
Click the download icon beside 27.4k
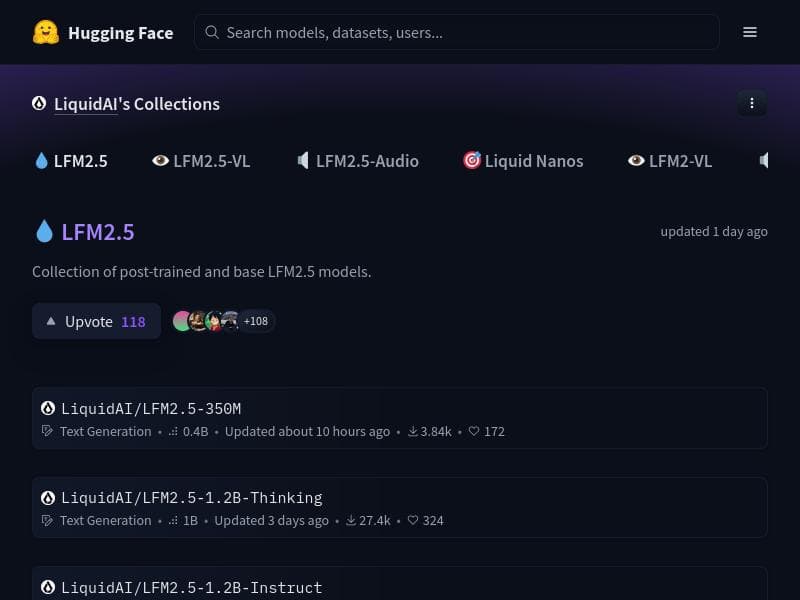click(x=351, y=521)
